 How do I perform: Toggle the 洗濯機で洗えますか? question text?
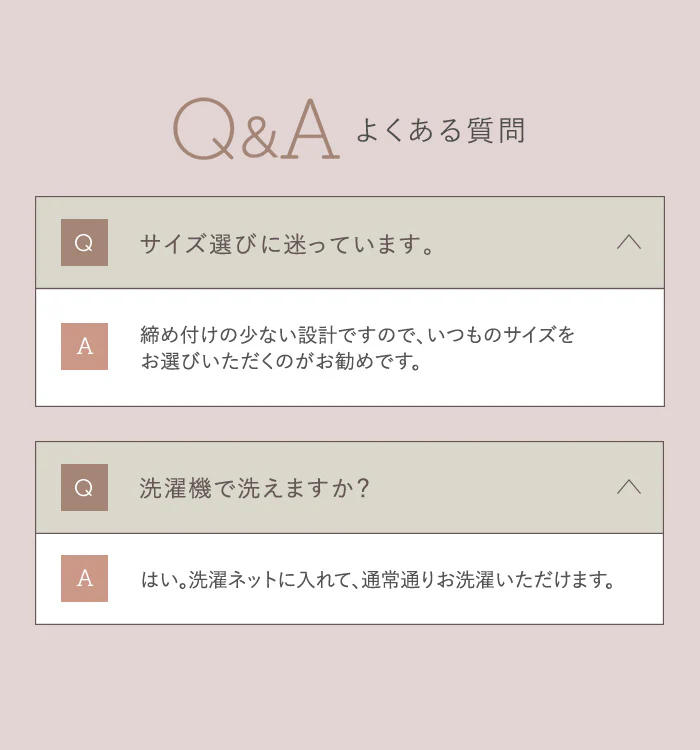(x=255, y=488)
